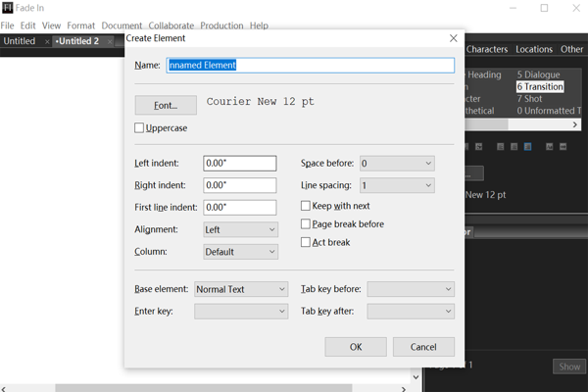The height and width of the screenshot is (392, 588).
Task: Toggle the Keep with next option
Action: 306,206
